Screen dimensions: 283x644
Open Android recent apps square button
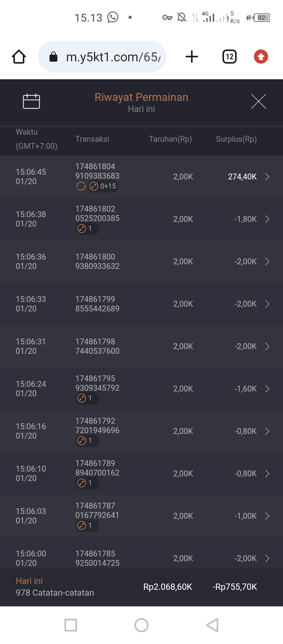71,625
